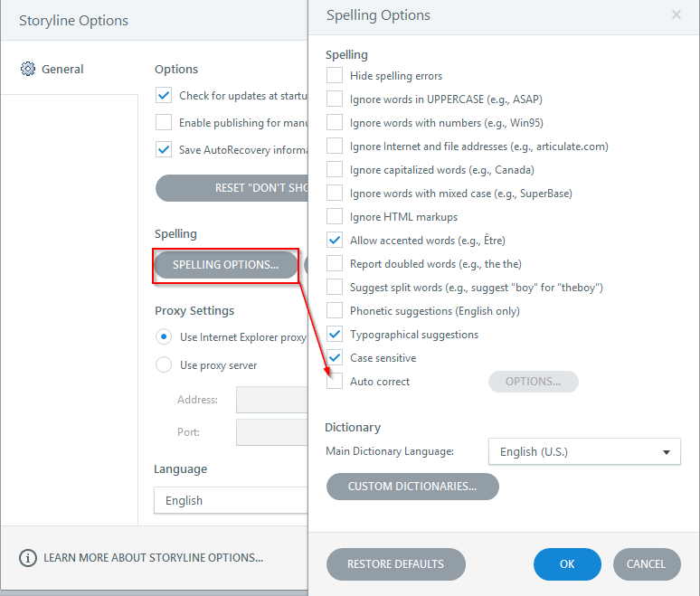Check Suggest split words option
Screen dimensions: 700x596
tap(335, 287)
